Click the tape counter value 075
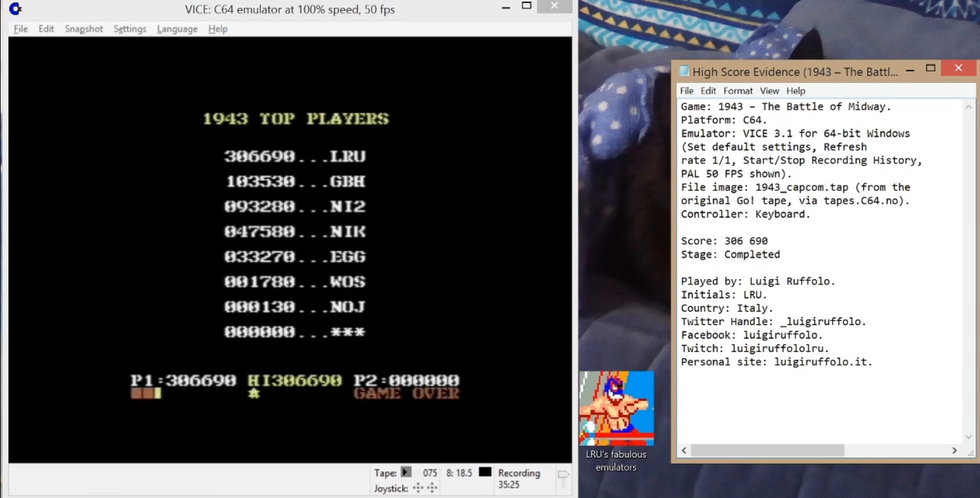The height and width of the screenshot is (498, 980). 430,473
